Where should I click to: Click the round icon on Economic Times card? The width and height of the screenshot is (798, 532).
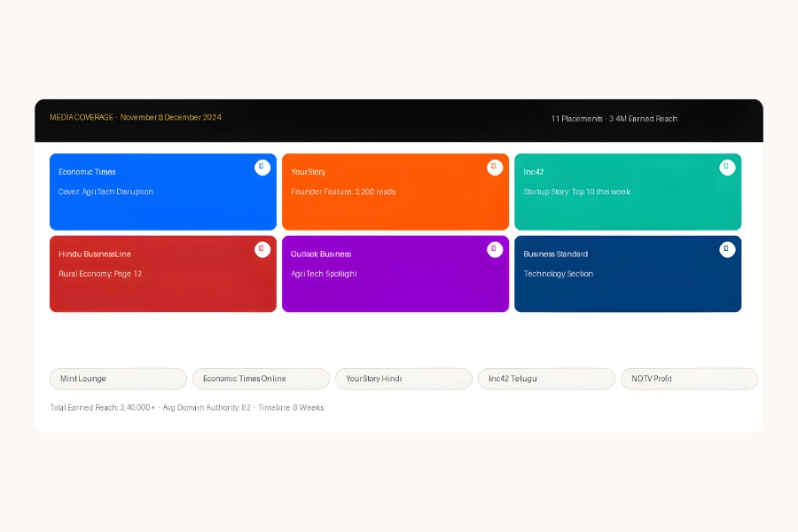(x=262, y=168)
